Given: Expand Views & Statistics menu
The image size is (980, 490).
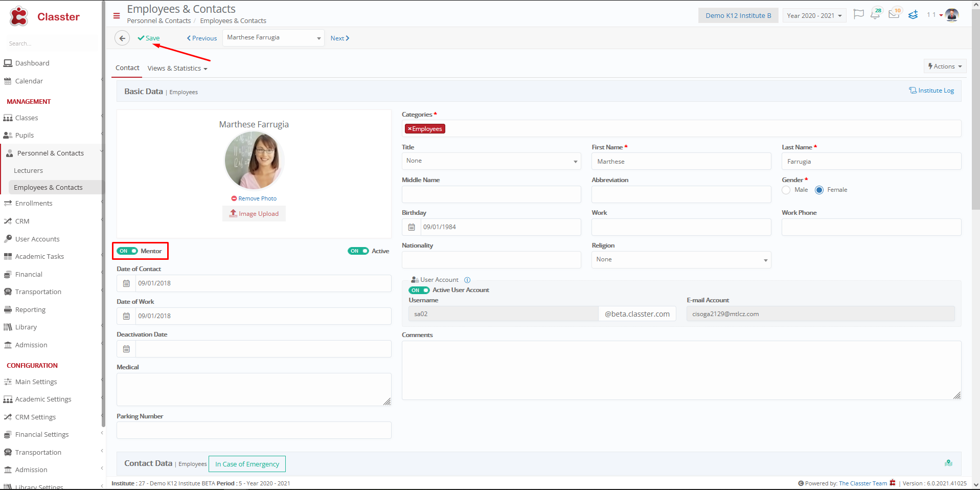Looking at the screenshot, I should coord(177,69).
